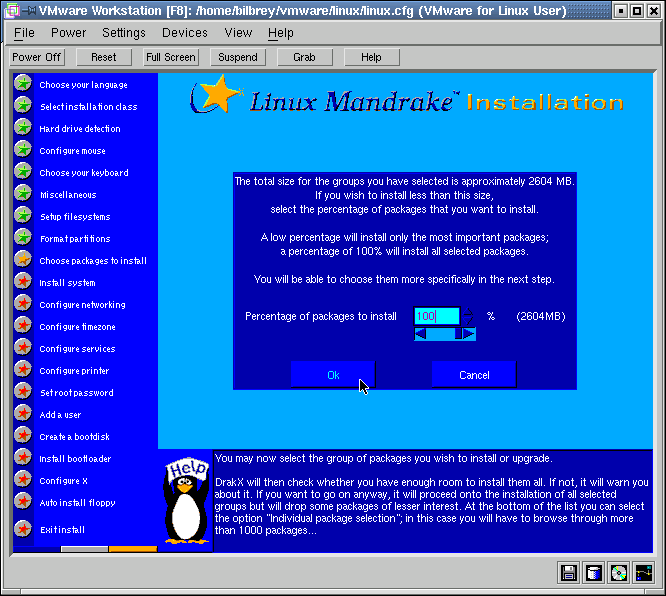Click the Suspend toolbar button
The height and width of the screenshot is (596, 666).
[238, 57]
